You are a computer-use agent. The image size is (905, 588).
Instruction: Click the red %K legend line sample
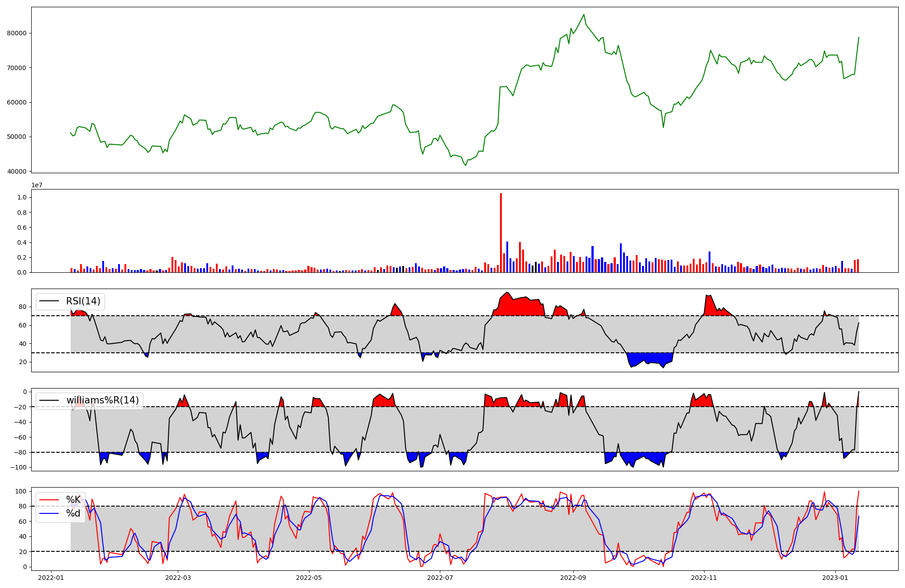click(49, 500)
